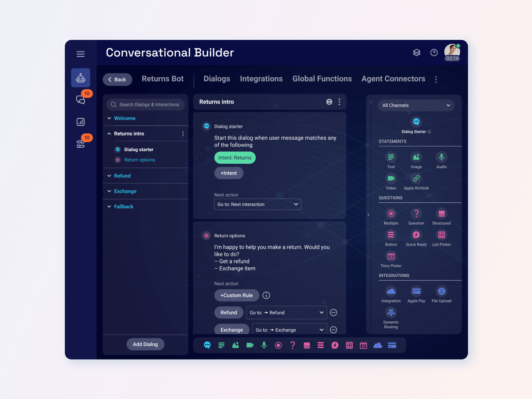
Task: Open the help question mark icon
Action: click(434, 52)
